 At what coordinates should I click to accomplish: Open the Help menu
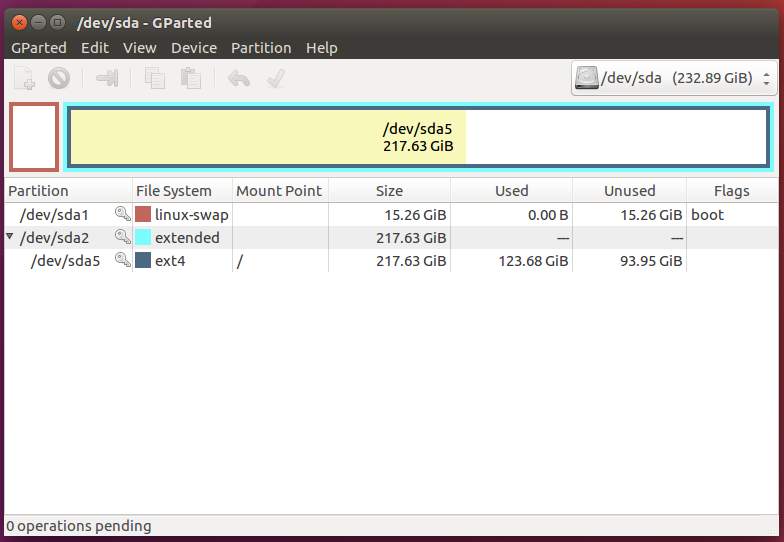coord(322,48)
